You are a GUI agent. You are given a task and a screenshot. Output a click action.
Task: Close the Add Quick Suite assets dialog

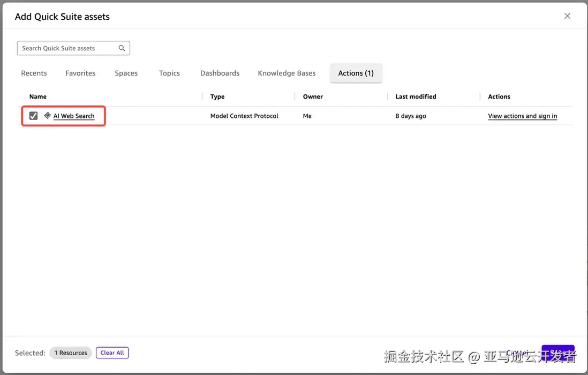pyautogui.click(x=567, y=16)
